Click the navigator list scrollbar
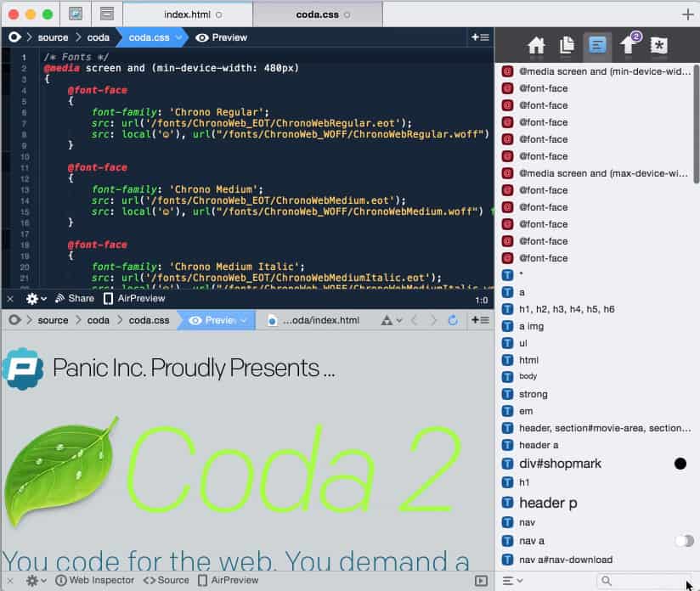 pos(696,123)
